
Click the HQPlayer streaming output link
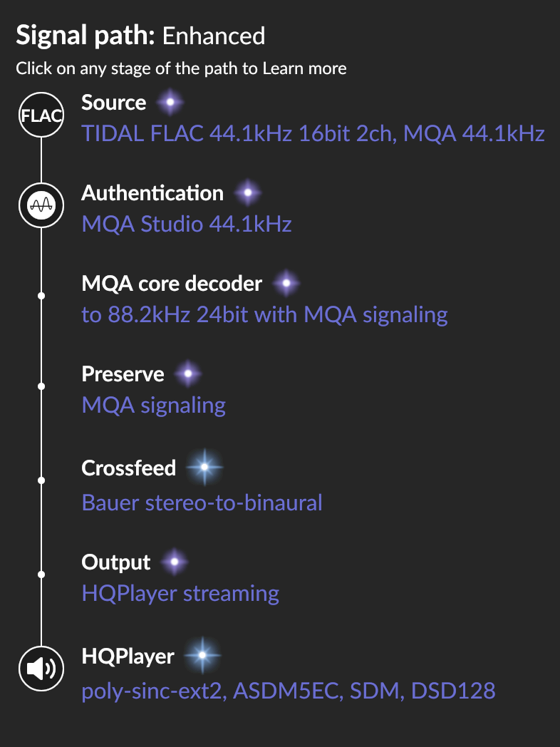point(180,594)
